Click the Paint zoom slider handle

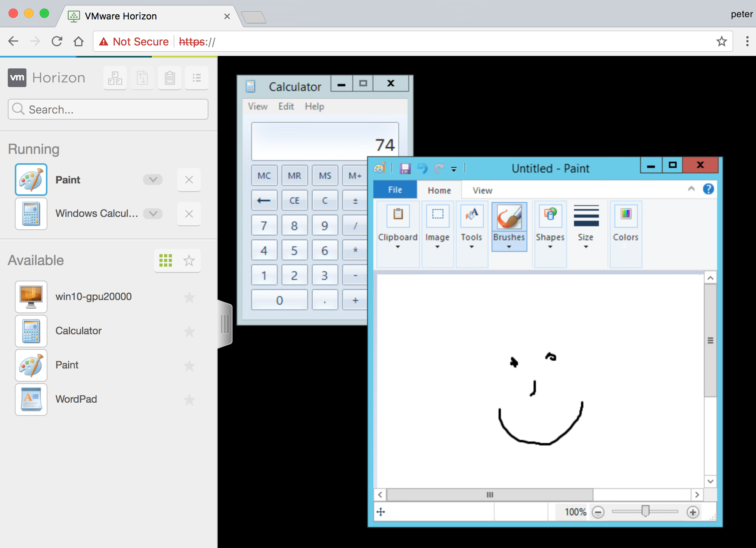[646, 511]
